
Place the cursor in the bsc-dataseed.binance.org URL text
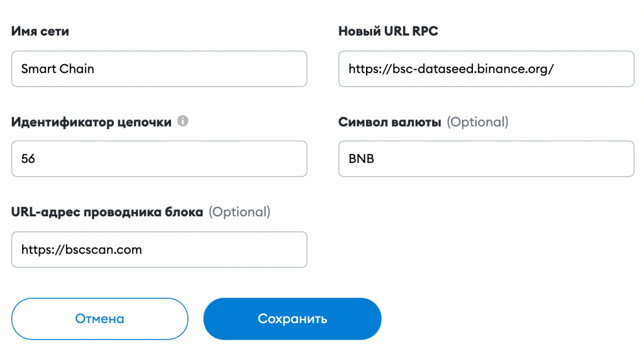[x=451, y=69]
